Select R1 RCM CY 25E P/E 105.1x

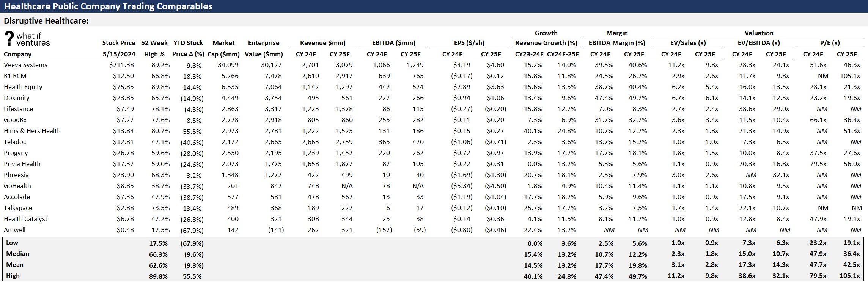click(x=850, y=76)
